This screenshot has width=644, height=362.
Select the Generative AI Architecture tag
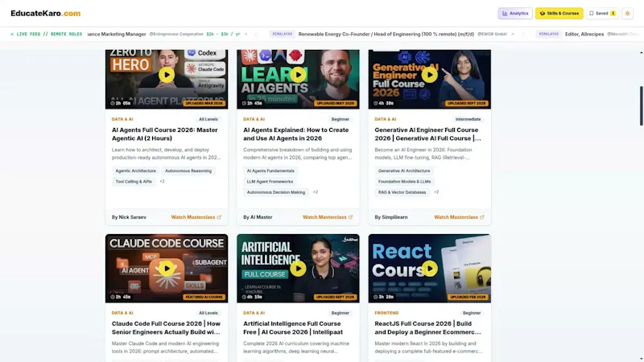(x=404, y=171)
